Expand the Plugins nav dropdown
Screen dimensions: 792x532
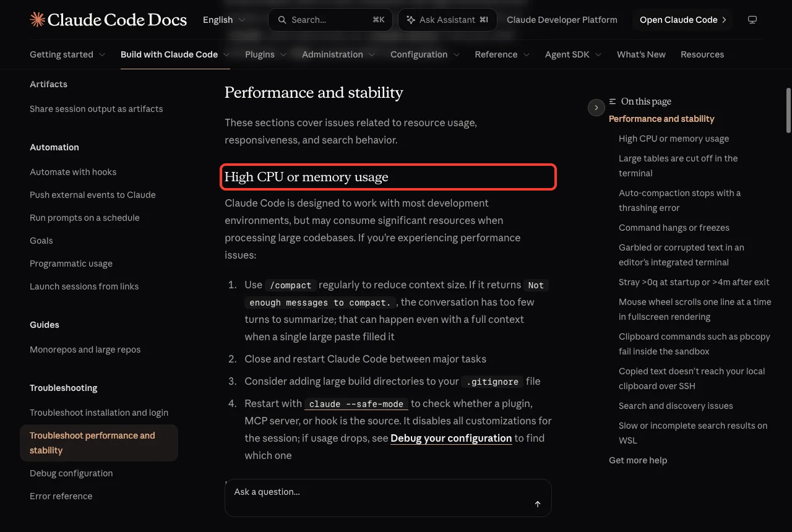266,54
